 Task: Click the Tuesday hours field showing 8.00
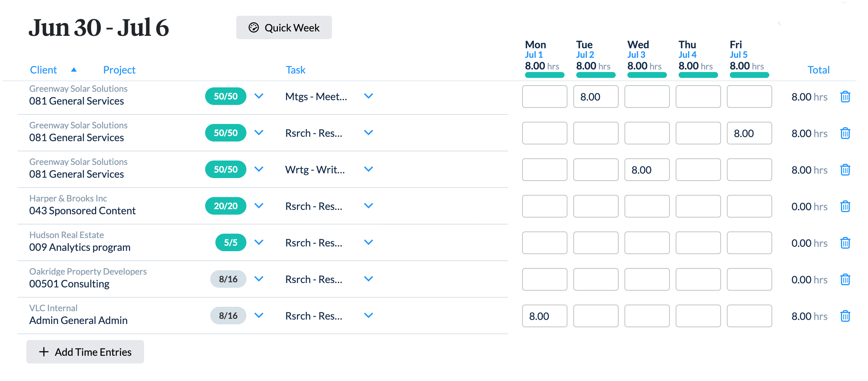(x=596, y=97)
